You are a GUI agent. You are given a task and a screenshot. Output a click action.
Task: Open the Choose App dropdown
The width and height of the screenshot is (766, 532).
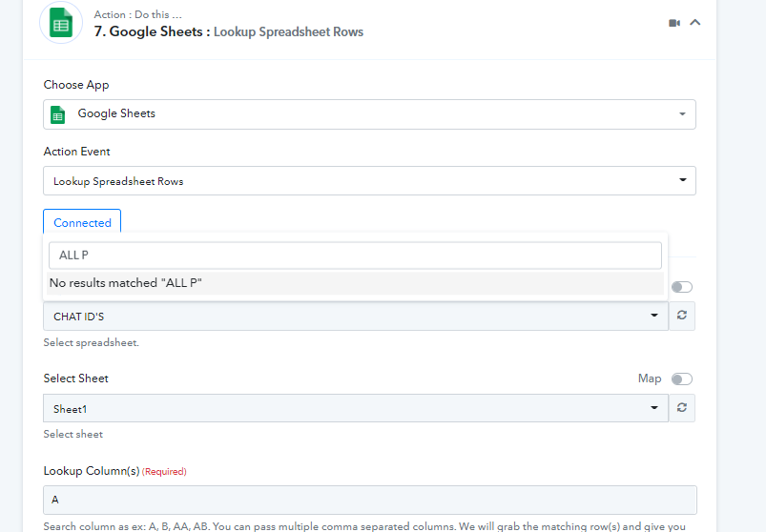(x=369, y=114)
